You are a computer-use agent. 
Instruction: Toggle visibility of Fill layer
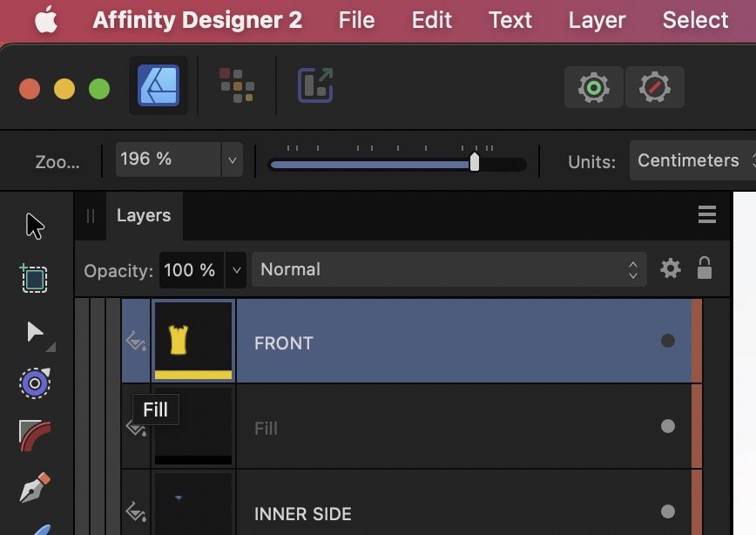(668, 426)
